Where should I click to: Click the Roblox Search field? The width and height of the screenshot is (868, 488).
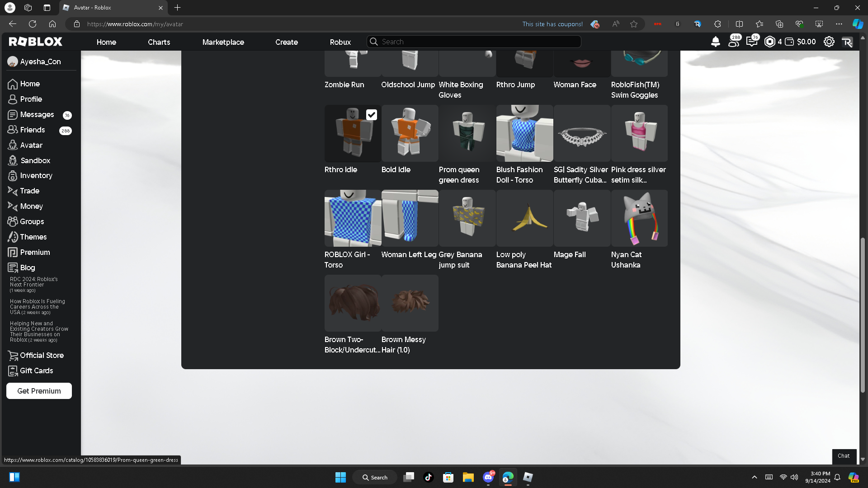click(x=479, y=42)
